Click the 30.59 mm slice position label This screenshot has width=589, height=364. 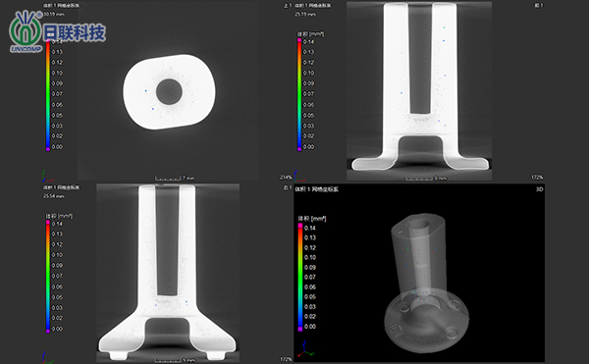(54, 15)
